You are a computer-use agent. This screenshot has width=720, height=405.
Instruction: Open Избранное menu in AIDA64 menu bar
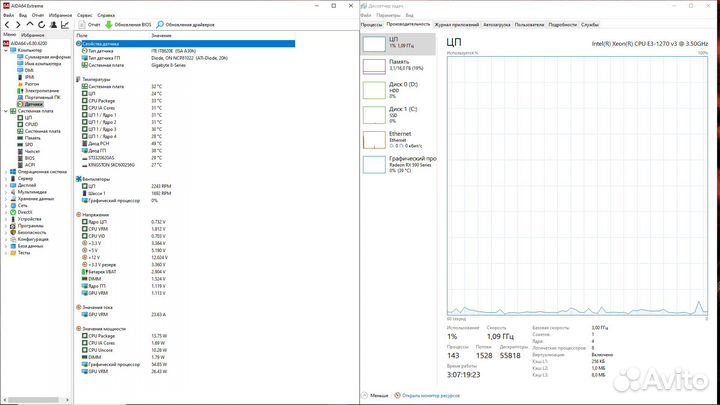click(60, 15)
